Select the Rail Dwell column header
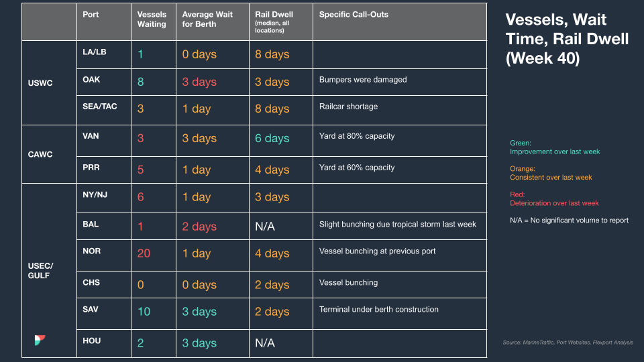The image size is (644, 362). point(281,21)
